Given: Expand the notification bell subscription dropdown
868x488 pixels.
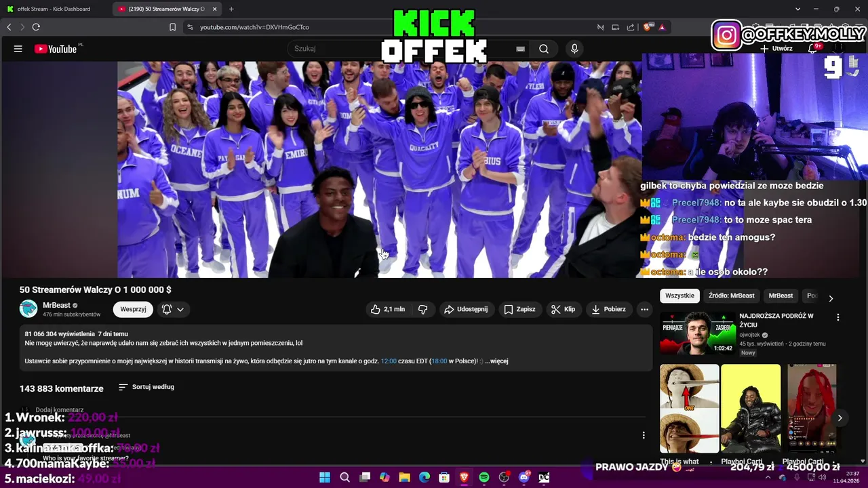Looking at the screenshot, I should 173,309.
